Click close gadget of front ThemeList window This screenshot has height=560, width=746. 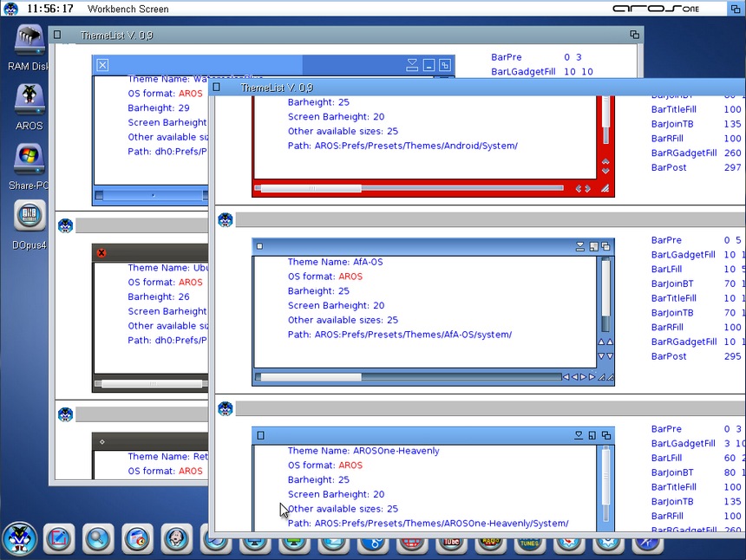217,87
